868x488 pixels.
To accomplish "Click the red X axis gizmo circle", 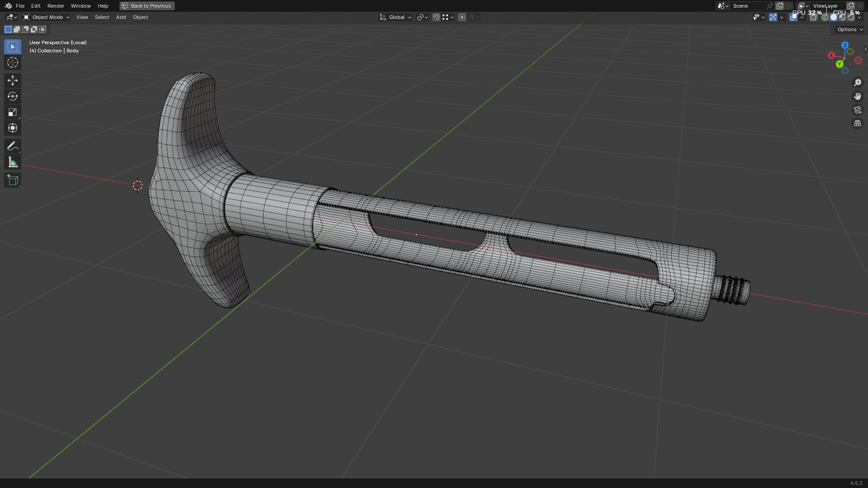I will click(x=831, y=55).
